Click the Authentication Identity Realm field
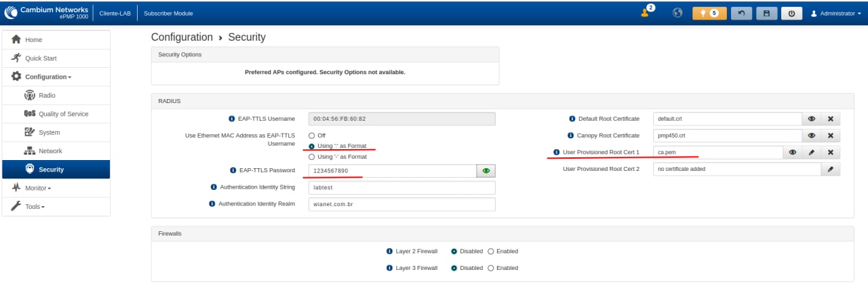The width and height of the screenshot is (868, 293). (401, 204)
